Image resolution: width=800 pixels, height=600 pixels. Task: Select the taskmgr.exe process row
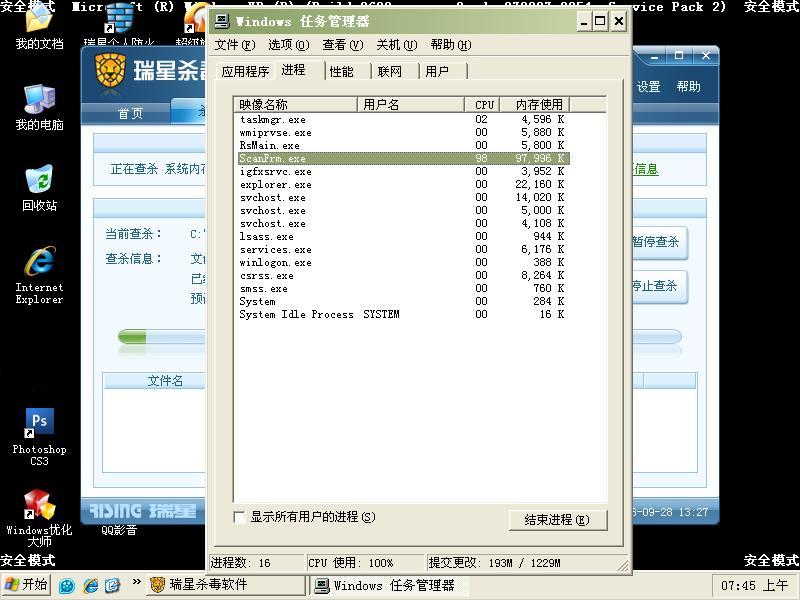point(403,119)
